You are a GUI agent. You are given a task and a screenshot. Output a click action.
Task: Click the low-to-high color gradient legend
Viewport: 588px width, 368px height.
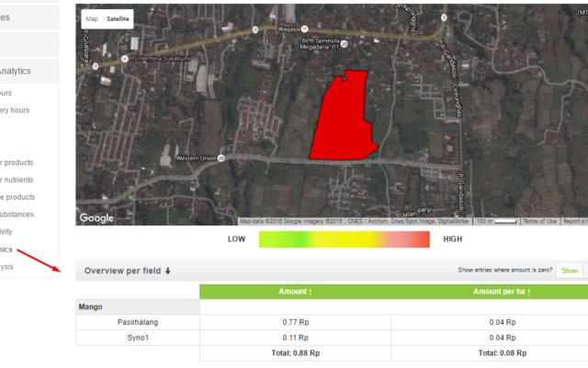345,239
